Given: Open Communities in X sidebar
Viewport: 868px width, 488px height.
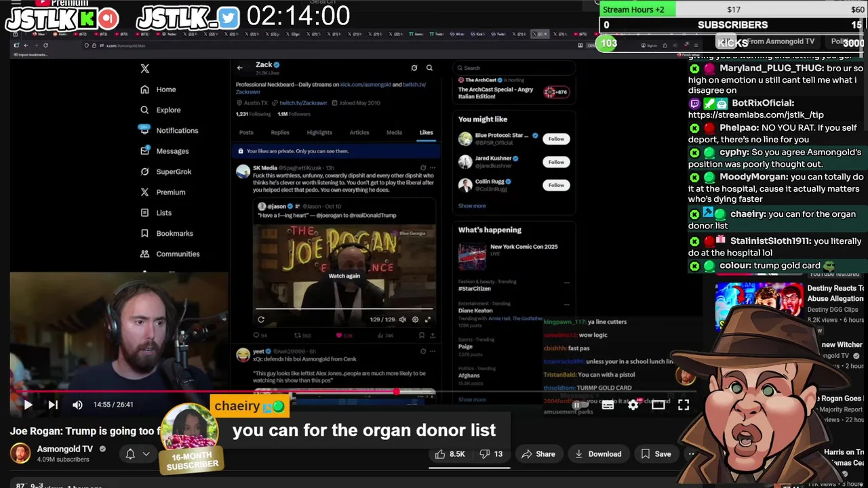Looking at the screenshot, I should 170,253.
